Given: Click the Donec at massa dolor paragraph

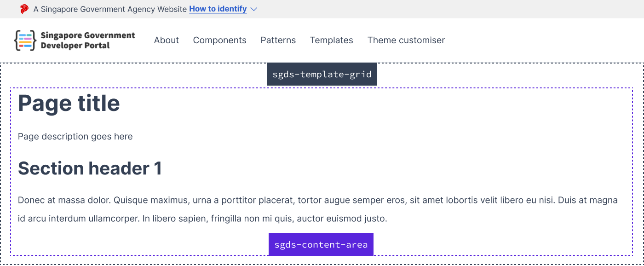Looking at the screenshot, I should click(318, 209).
